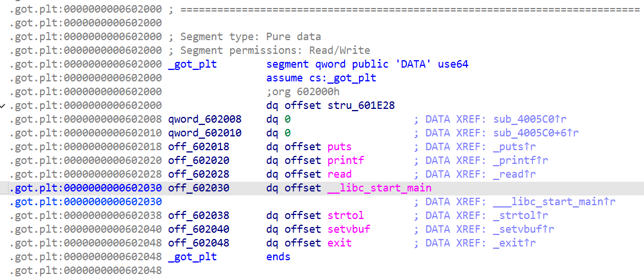Select the off_602048 label
644x278 pixels.
click(x=199, y=243)
